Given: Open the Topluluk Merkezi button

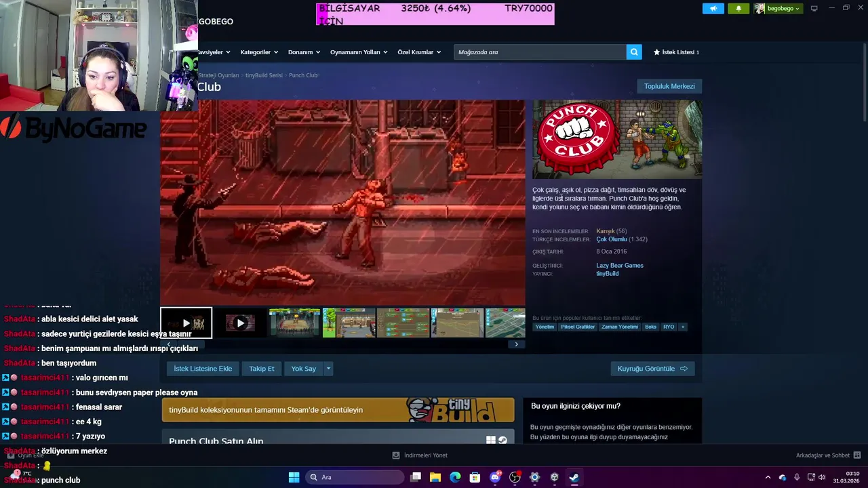Looking at the screenshot, I should point(669,86).
